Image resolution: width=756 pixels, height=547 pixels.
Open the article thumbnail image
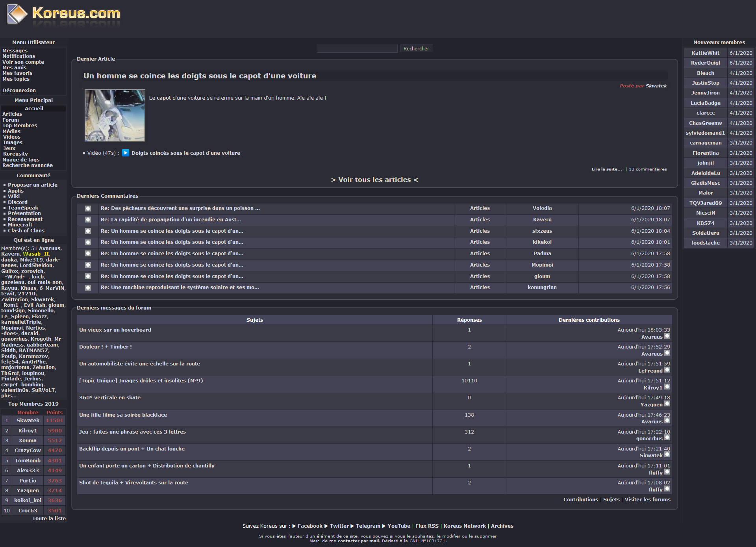pyautogui.click(x=115, y=115)
